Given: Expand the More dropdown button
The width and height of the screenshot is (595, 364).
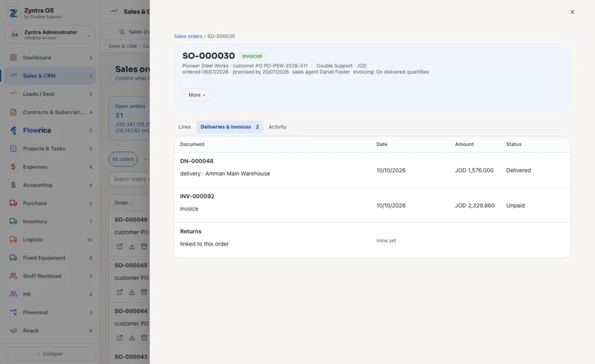Looking at the screenshot, I should (x=196, y=95).
